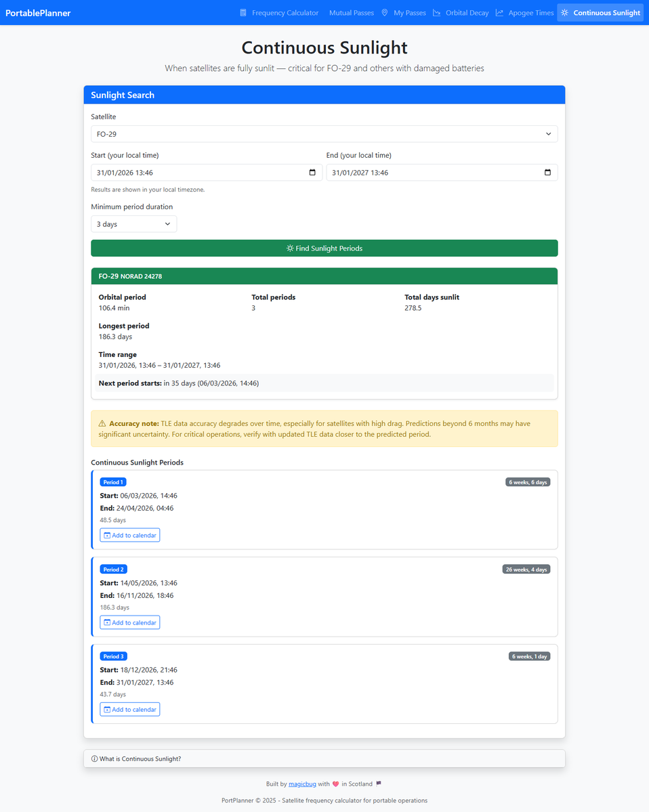
Task: Click the Time range value text
Action: point(159,366)
